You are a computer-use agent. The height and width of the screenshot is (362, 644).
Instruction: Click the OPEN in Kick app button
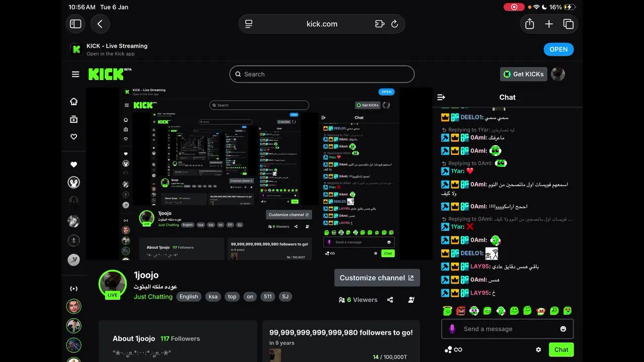coord(558,49)
